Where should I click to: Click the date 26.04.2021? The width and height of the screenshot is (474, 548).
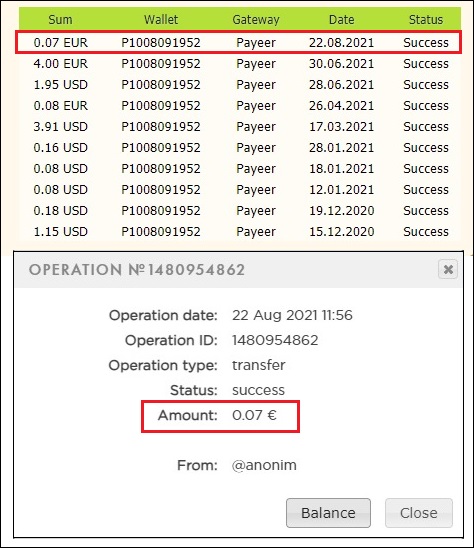[x=342, y=106]
